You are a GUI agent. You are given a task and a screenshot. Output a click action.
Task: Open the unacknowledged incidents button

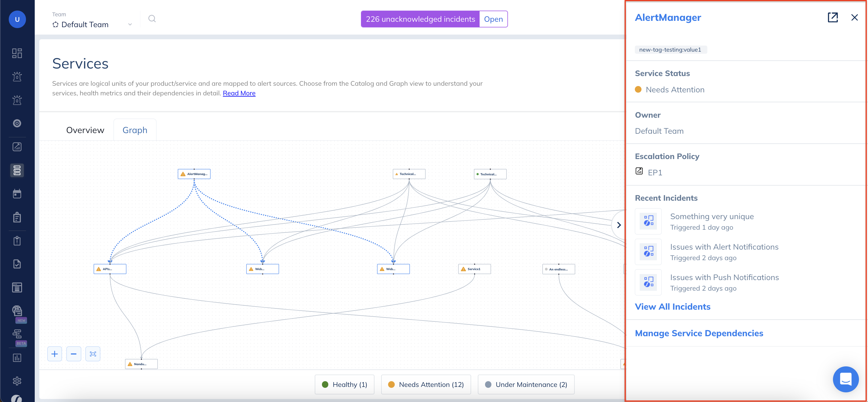pyautogui.click(x=493, y=19)
